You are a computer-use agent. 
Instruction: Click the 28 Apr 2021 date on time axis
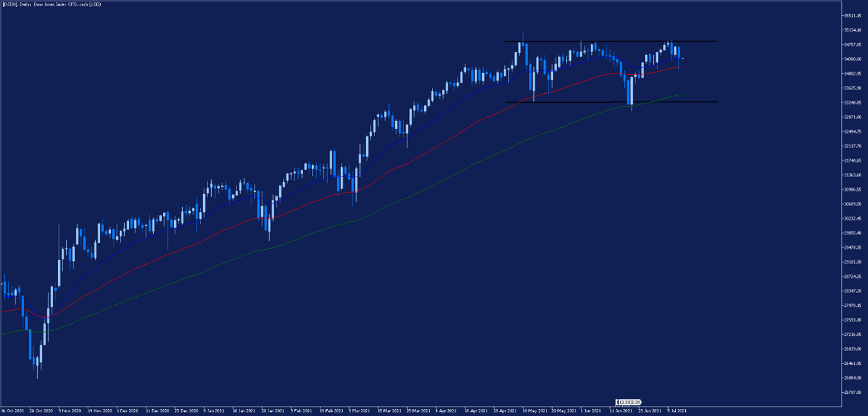pos(506,410)
